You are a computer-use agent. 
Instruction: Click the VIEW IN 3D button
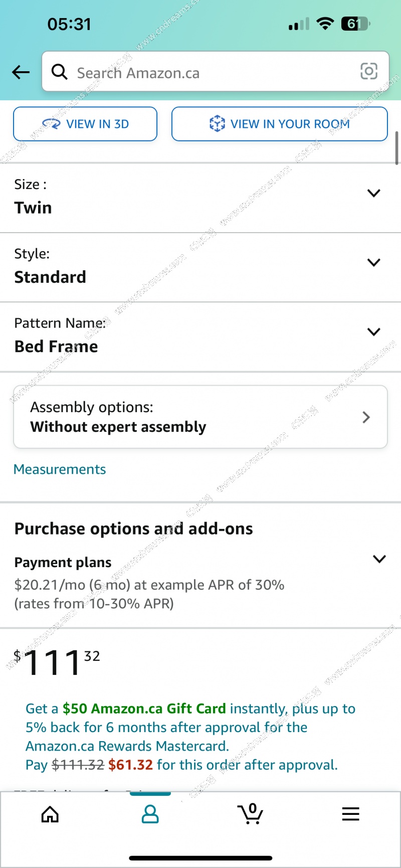[x=85, y=124]
